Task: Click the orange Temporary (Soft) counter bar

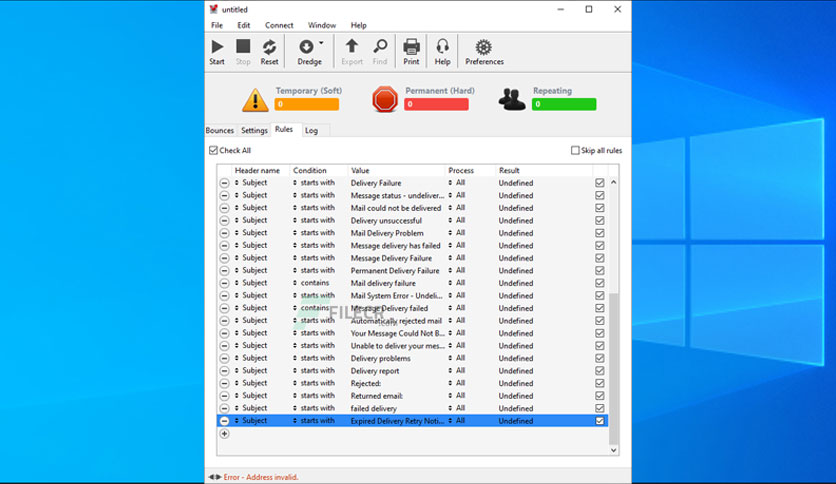Action: 307,104
